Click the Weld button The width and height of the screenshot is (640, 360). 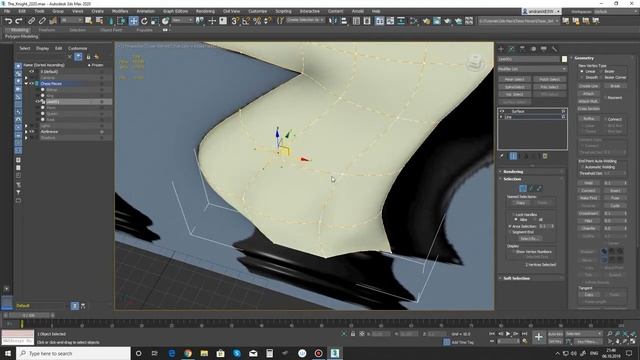point(588,183)
